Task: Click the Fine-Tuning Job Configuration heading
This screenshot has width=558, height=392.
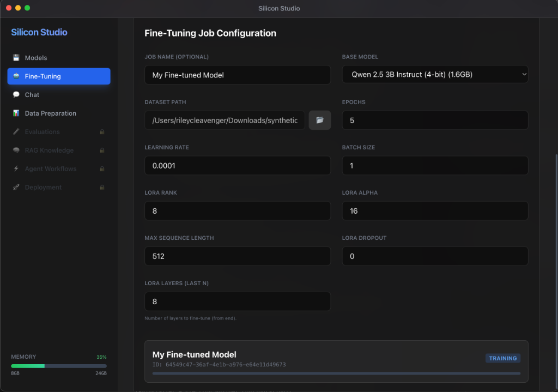Action: pyautogui.click(x=210, y=33)
